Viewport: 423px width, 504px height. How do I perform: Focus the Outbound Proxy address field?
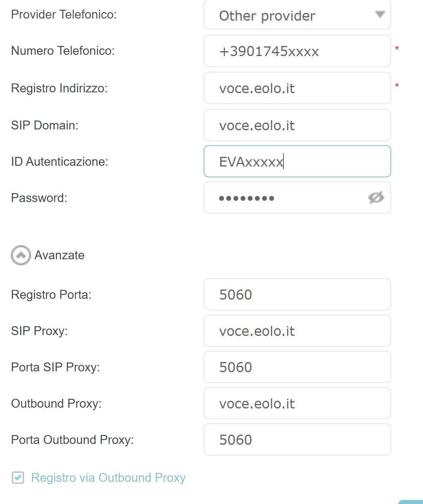[x=297, y=403]
